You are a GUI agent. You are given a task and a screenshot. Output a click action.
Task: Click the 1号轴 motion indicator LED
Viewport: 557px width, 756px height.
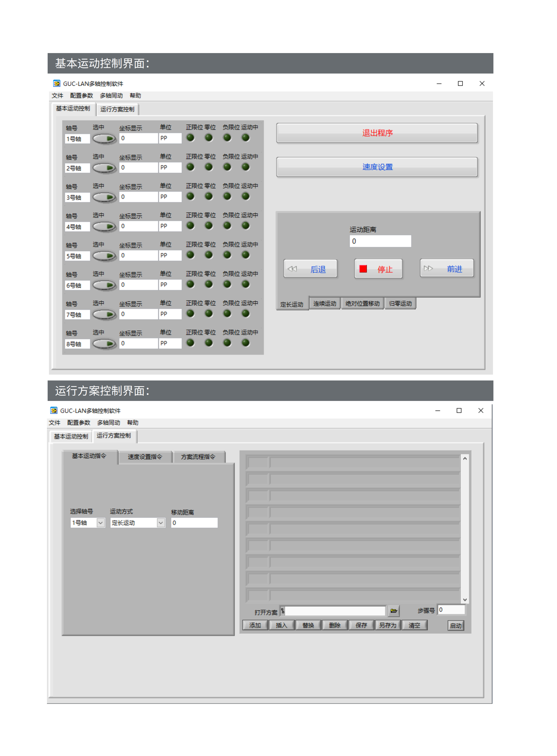tap(246, 138)
